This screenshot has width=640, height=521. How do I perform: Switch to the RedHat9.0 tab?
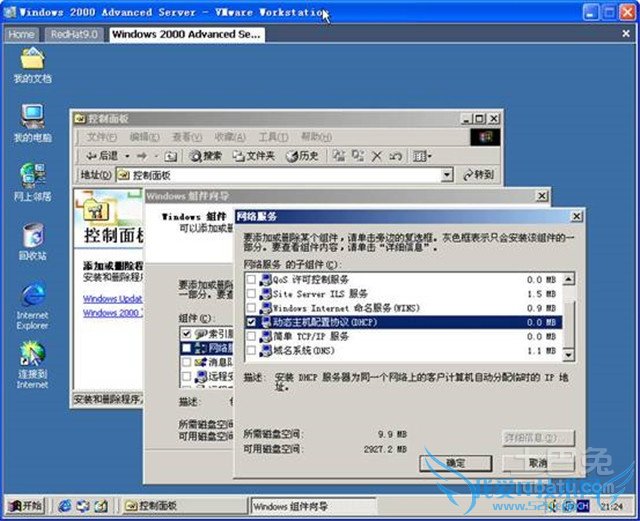coord(74,34)
